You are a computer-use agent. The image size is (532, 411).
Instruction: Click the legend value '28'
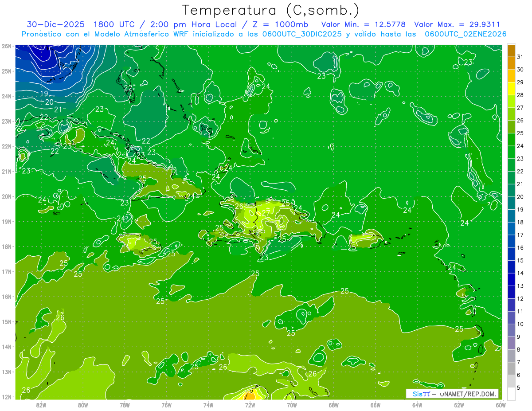[520, 95]
